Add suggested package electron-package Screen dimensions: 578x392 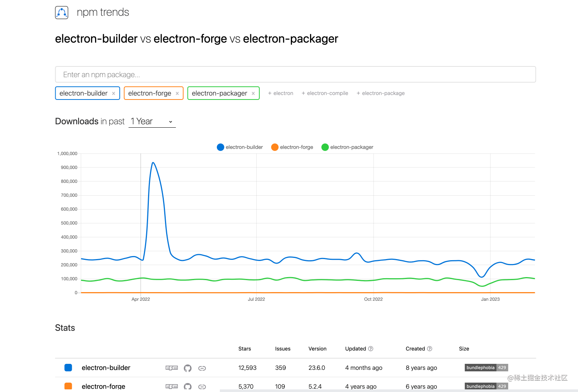pos(380,93)
